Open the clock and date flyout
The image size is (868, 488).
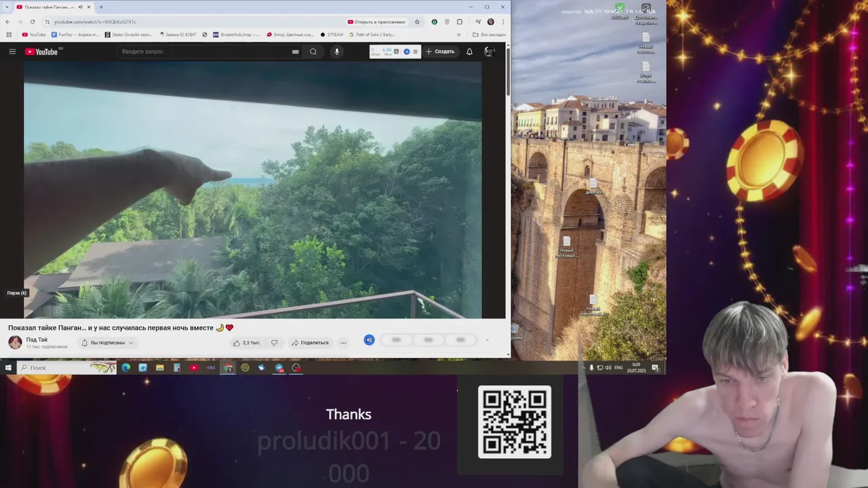pos(636,367)
